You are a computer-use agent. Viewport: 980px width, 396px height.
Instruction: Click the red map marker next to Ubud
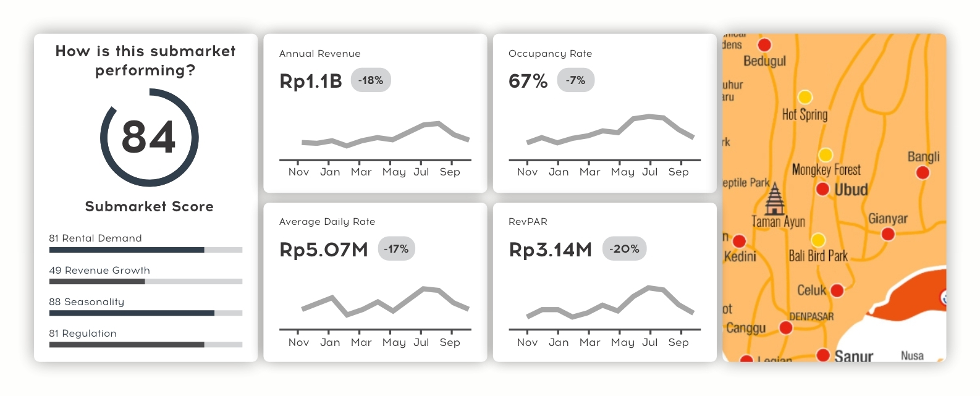pos(822,188)
